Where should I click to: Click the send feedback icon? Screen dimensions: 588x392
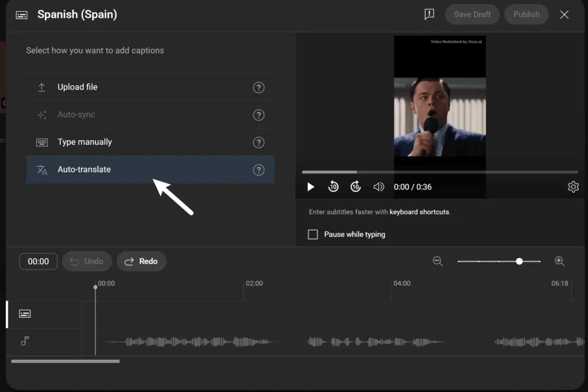[429, 14]
